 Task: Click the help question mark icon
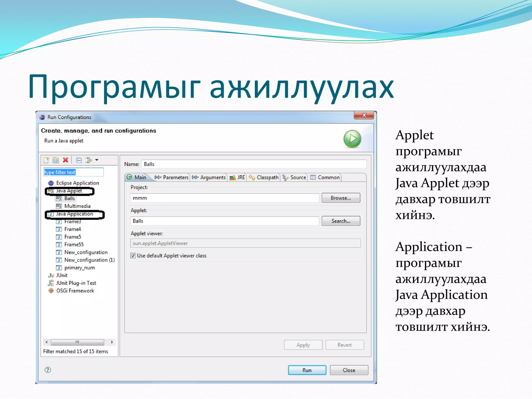point(48,370)
